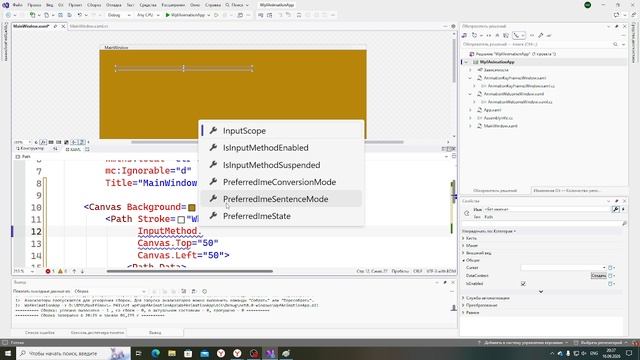This screenshot has height=360, width=640.
Task: Click the editor horizontal scrollbar
Action: coord(189,271)
